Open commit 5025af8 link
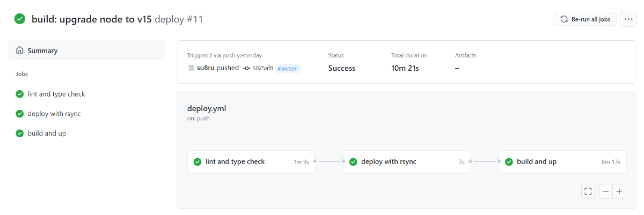 coord(262,69)
